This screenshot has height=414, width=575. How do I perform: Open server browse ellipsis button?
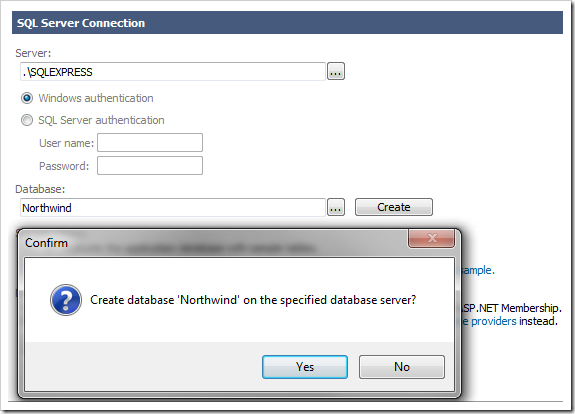pos(336,72)
